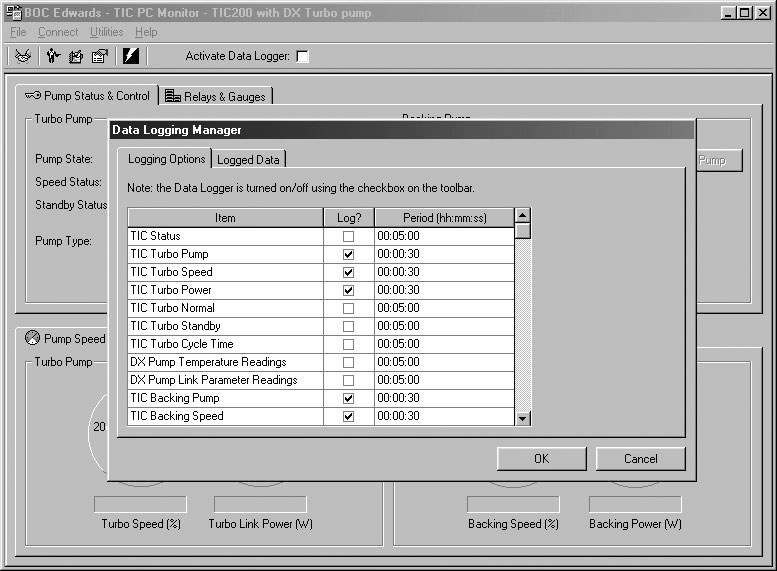Click the Item column header
This screenshot has height=571, width=777.
[225, 218]
